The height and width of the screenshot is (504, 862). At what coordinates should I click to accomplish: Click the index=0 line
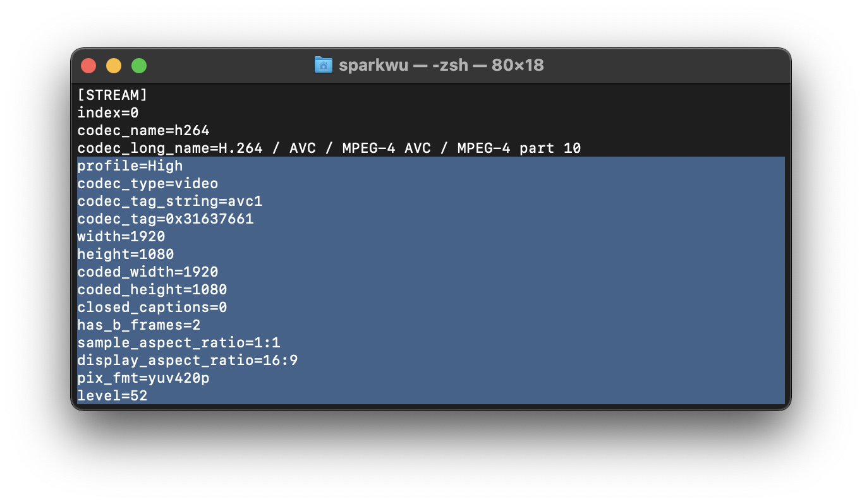pyautogui.click(x=108, y=113)
